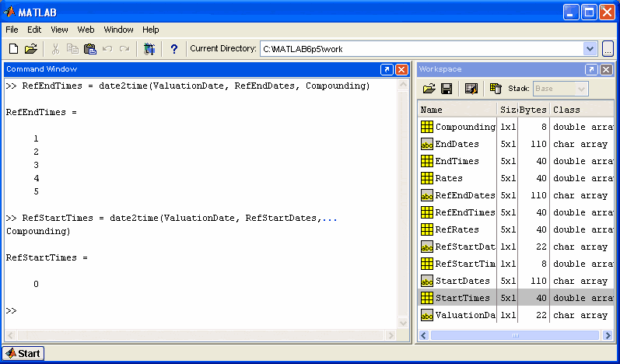The image size is (620, 364).
Task: Click the Workspace Load Data icon
Action: coord(429,89)
